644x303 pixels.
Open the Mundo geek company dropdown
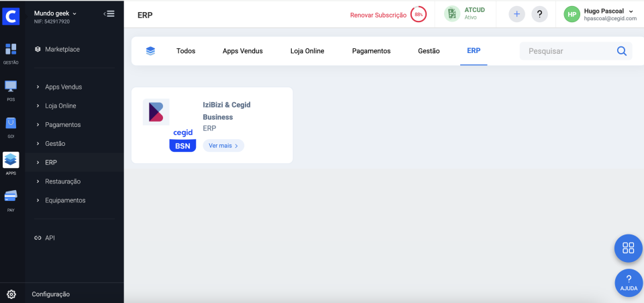click(56, 13)
